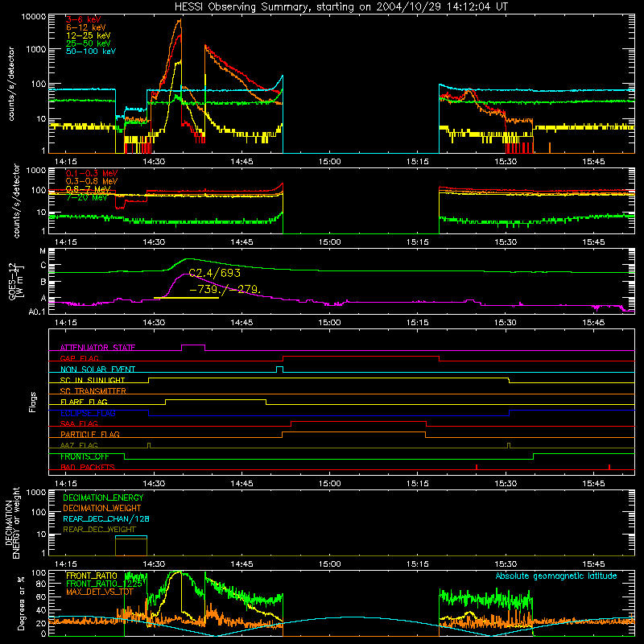
Task: Click the '0.1-0.3 MeV' legend label
Action: pyautogui.click(x=92, y=173)
